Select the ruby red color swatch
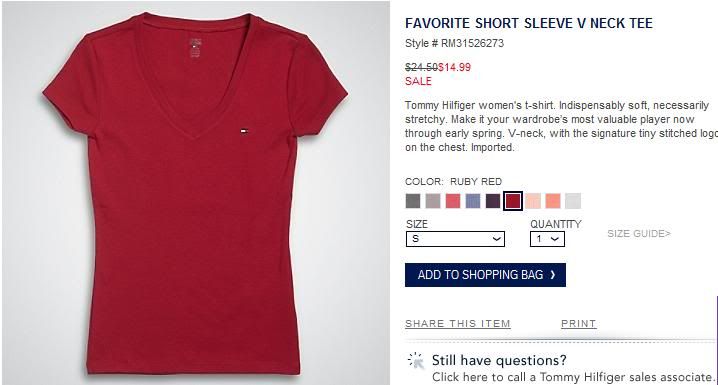 513,201
